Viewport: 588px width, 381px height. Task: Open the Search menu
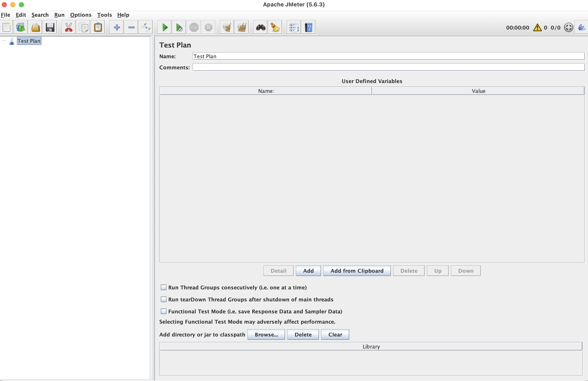[x=40, y=15]
